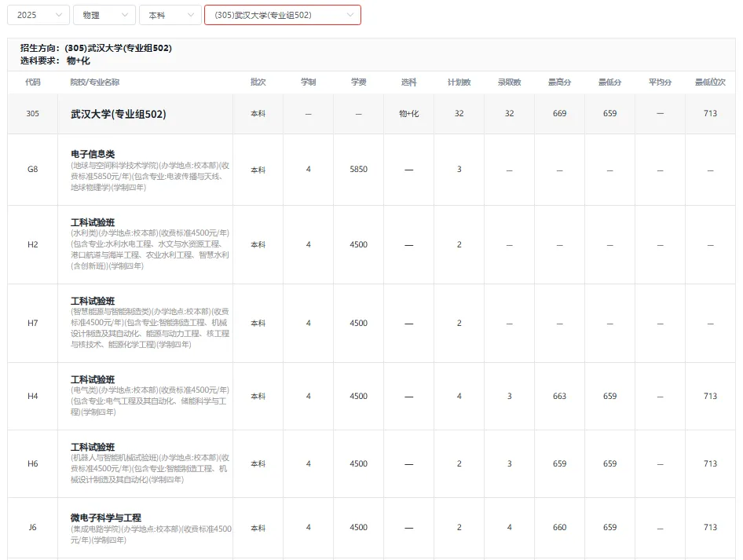Image resolution: width=743 pixels, height=560 pixels.
Task: Click code H6 in the table
Action: click(x=33, y=463)
